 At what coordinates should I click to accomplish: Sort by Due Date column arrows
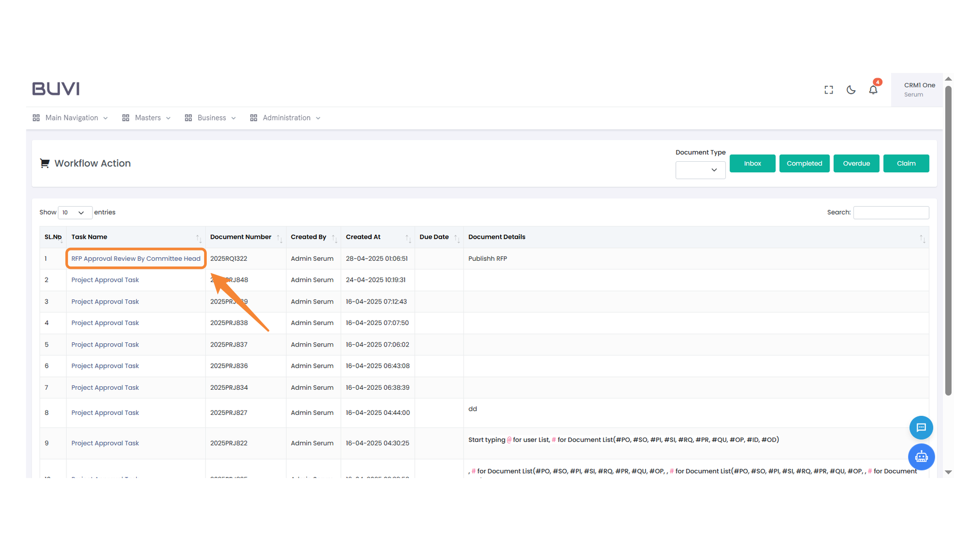click(x=456, y=238)
